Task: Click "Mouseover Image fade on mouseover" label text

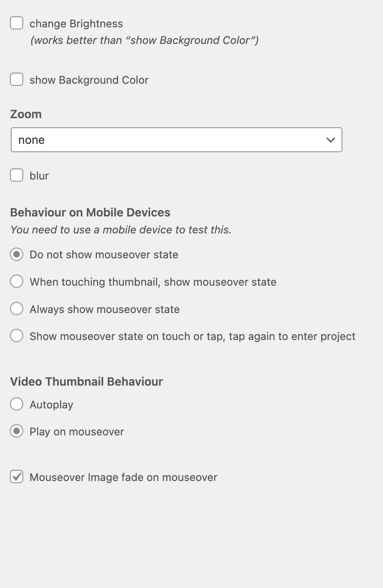Action: click(x=124, y=477)
